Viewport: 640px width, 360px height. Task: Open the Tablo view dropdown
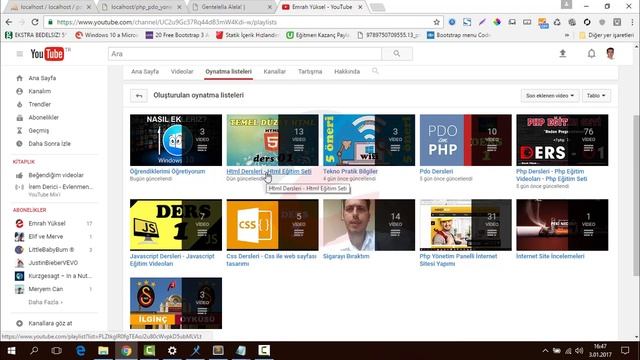click(596, 96)
